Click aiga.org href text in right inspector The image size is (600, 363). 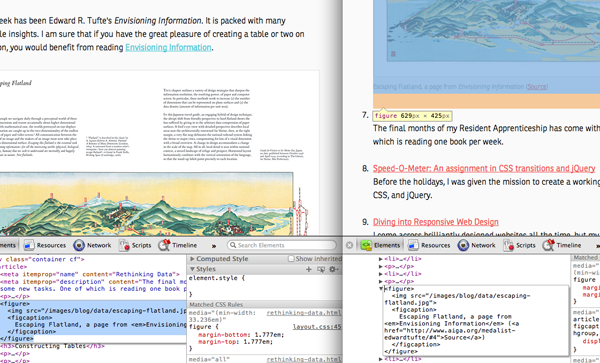(x=450, y=334)
